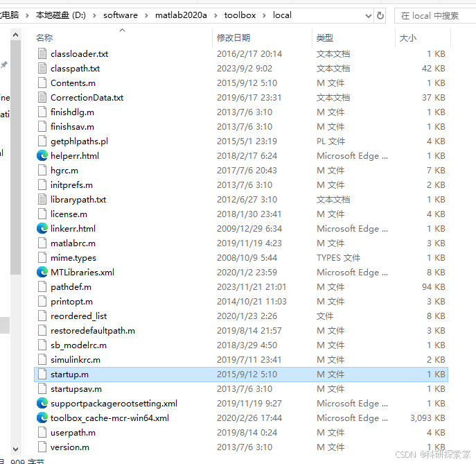Screen dimensions: 476x464
Task: Sort files by the 名称 column header
Action: coord(44,38)
